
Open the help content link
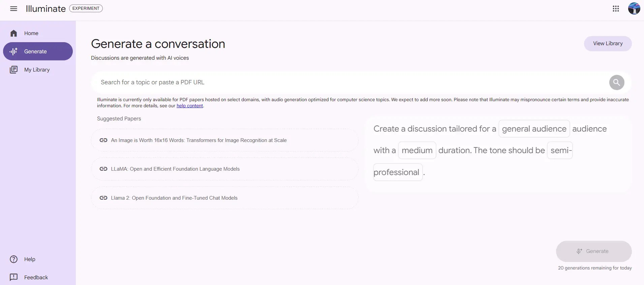tap(190, 106)
